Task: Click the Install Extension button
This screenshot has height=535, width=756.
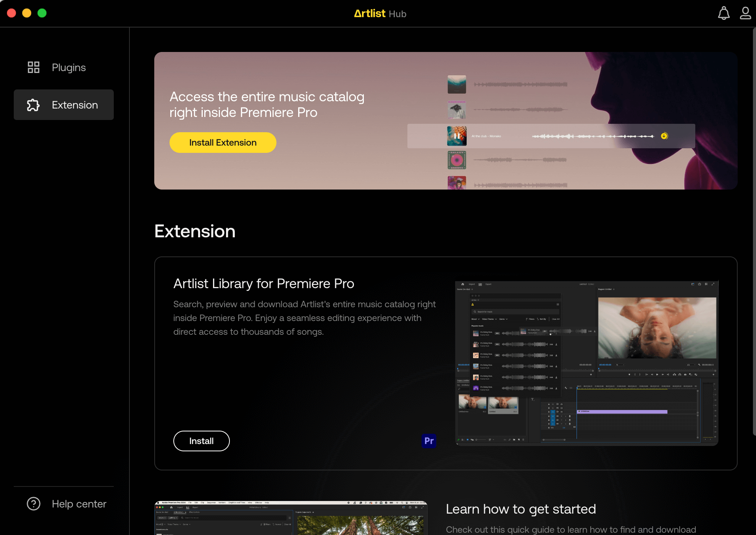Action: pos(223,142)
